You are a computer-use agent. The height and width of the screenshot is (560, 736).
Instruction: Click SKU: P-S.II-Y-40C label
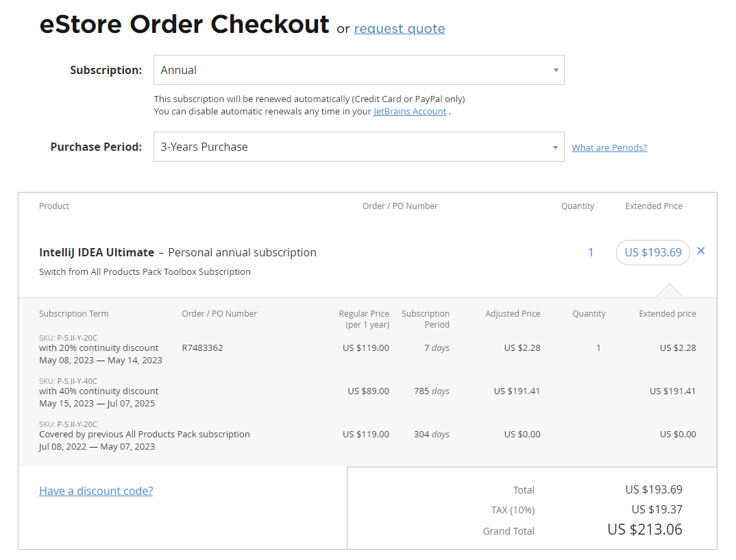point(68,381)
